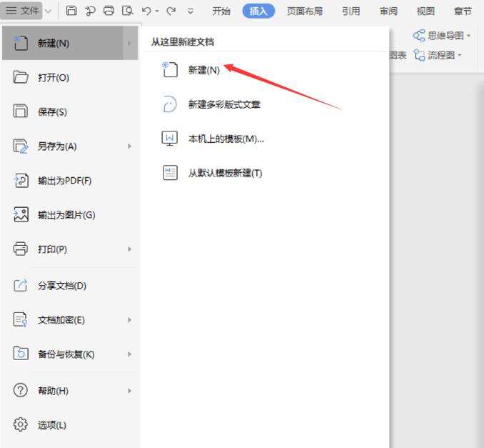Expand the 另存为(A) submenu arrow

[129, 146]
